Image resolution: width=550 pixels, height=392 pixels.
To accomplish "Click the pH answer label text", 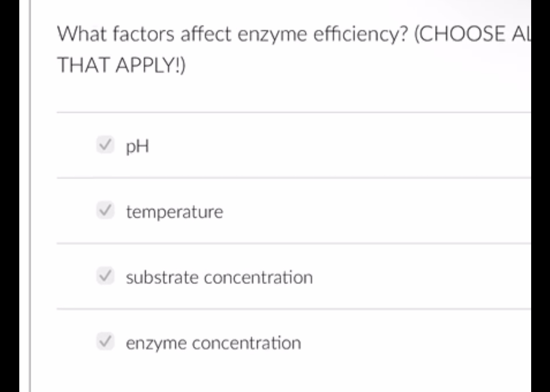I will pyautogui.click(x=137, y=146).
